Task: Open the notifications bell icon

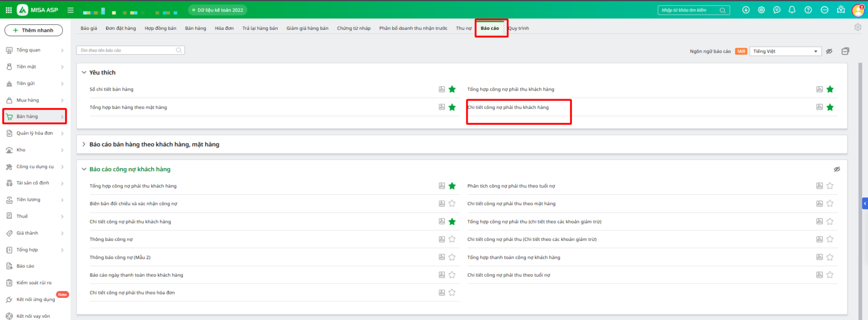Action: coord(792,10)
